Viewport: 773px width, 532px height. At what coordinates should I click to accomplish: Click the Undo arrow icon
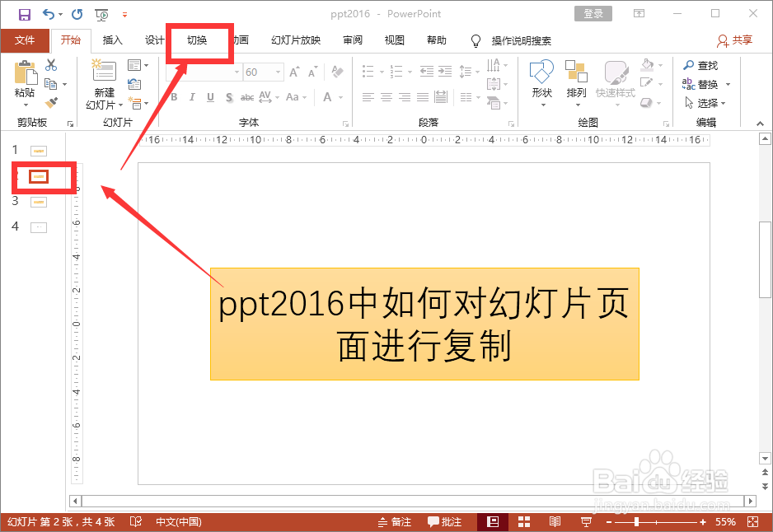click(49, 14)
